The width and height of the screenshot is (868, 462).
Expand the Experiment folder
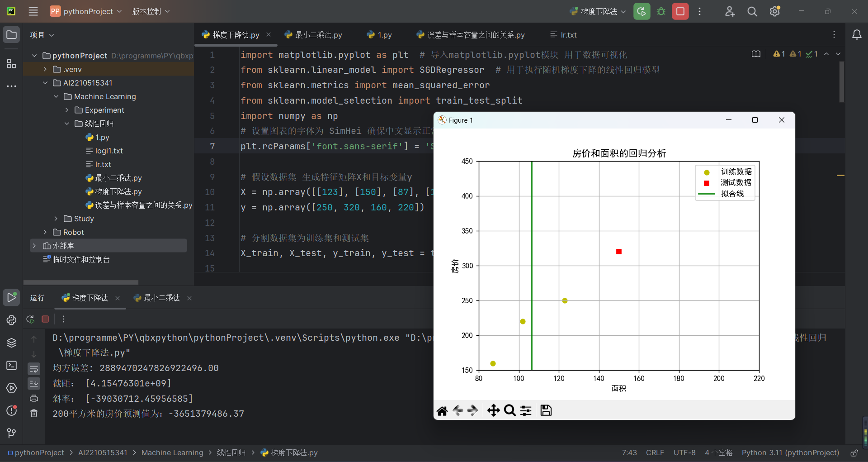click(66, 110)
